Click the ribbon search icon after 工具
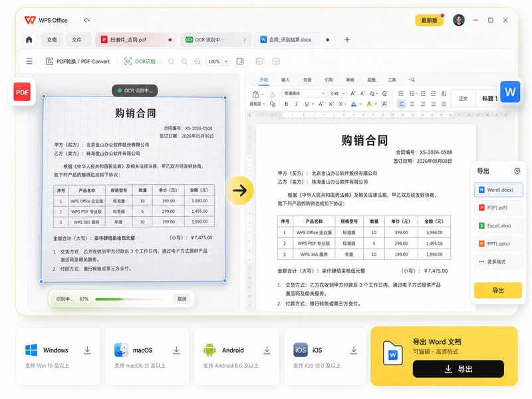The image size is (532, 399). [412, 80]
